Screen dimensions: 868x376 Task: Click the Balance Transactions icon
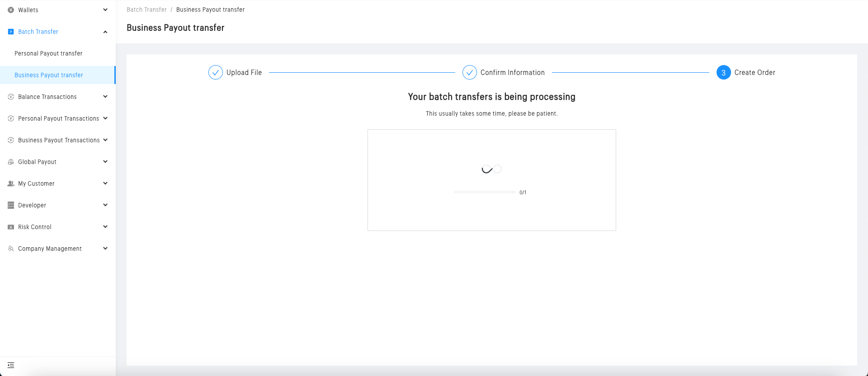coord(11,97)
